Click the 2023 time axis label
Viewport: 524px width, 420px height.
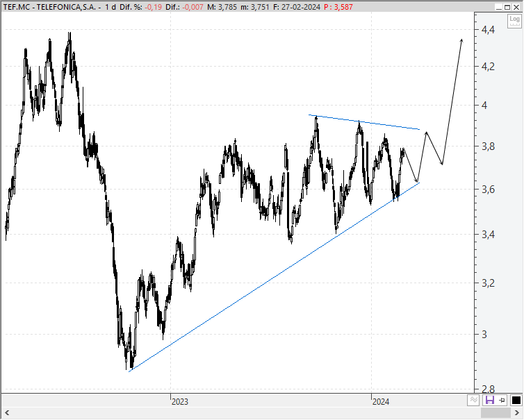180,402
